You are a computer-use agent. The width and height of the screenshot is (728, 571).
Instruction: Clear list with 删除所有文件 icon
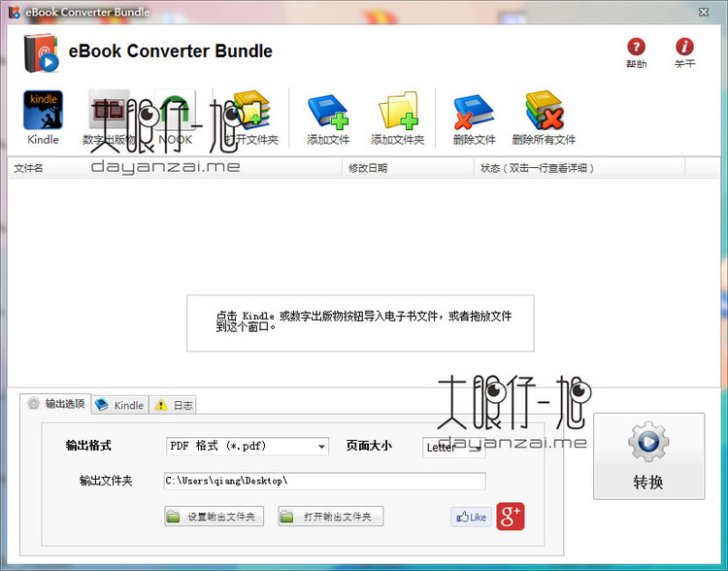544,112
